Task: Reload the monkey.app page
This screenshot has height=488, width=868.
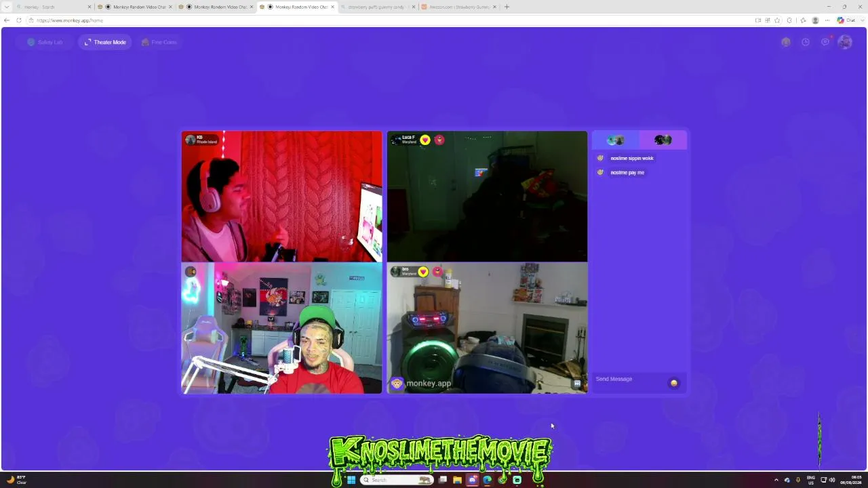Action: pyautogui.click(x=19, y=20)
